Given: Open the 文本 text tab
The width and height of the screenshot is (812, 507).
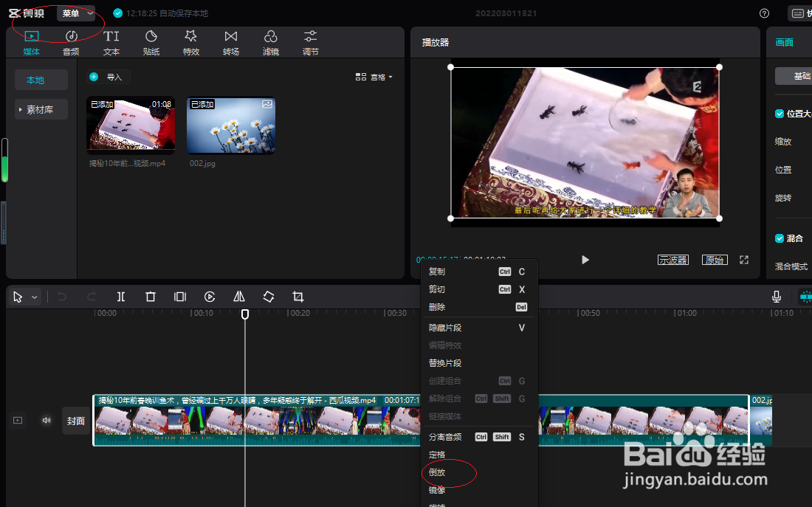Looking at the screenshot, I should [111, 43].
